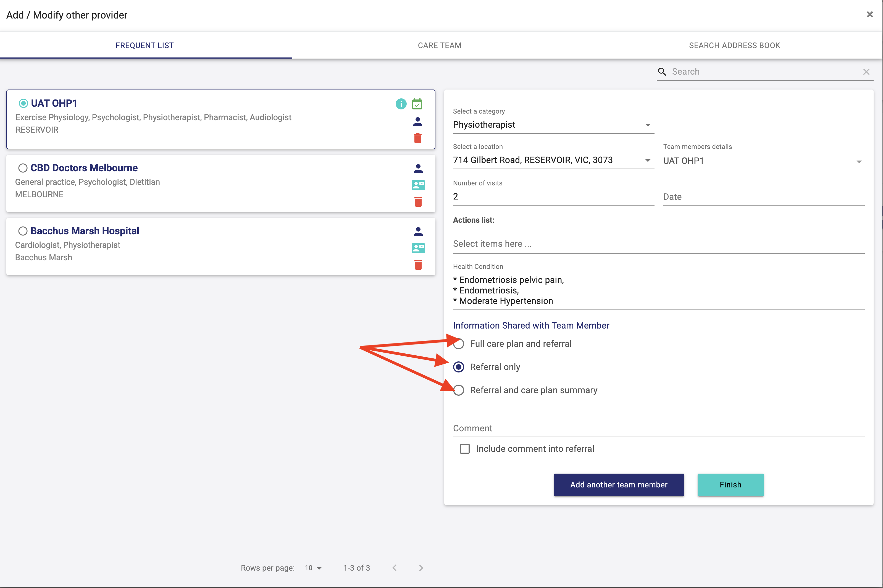883x588 pixels.
Task: Choose Full care plan and referral option
Action: (459, 344)
